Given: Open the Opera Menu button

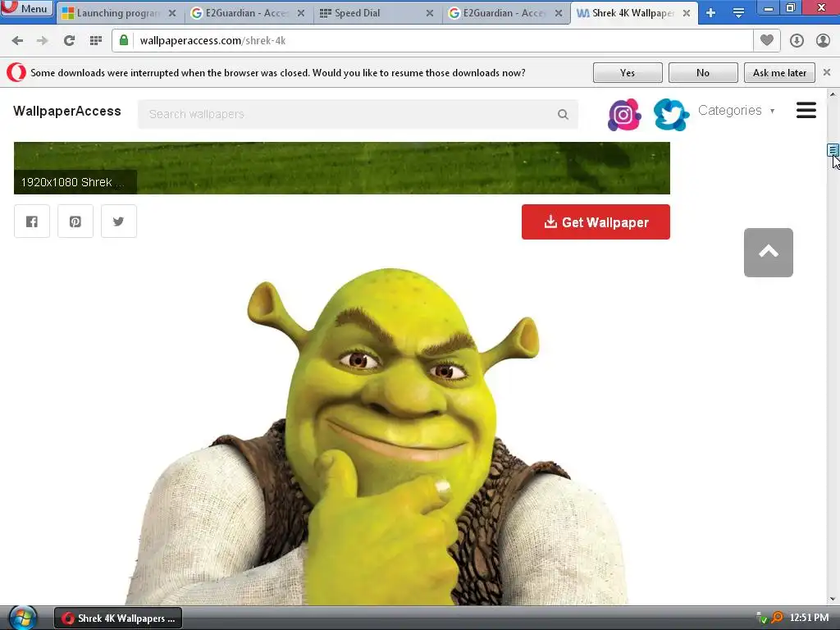Looking at the screenshot, I should [x=27, y=8].
